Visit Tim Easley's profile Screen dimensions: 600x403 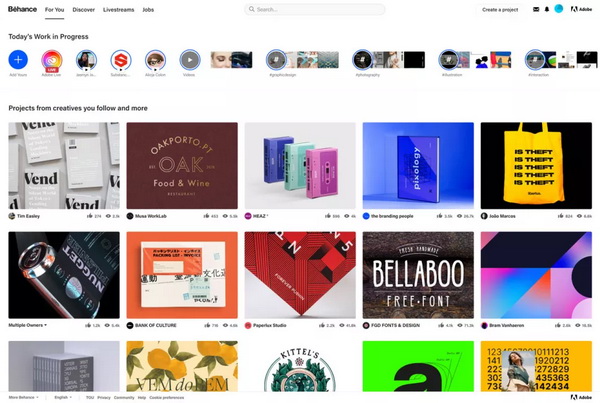point(28,216)
